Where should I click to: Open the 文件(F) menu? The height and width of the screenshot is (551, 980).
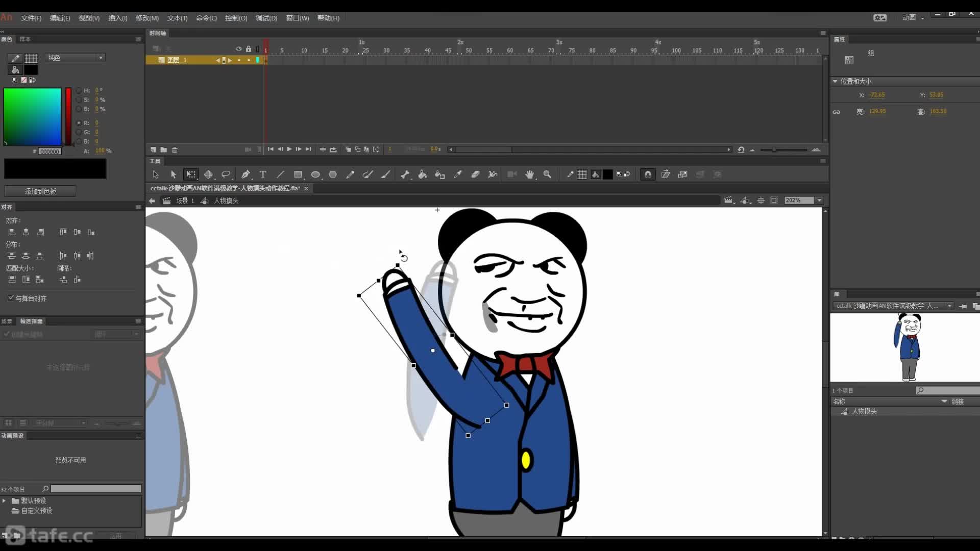[x=31, y=18]
